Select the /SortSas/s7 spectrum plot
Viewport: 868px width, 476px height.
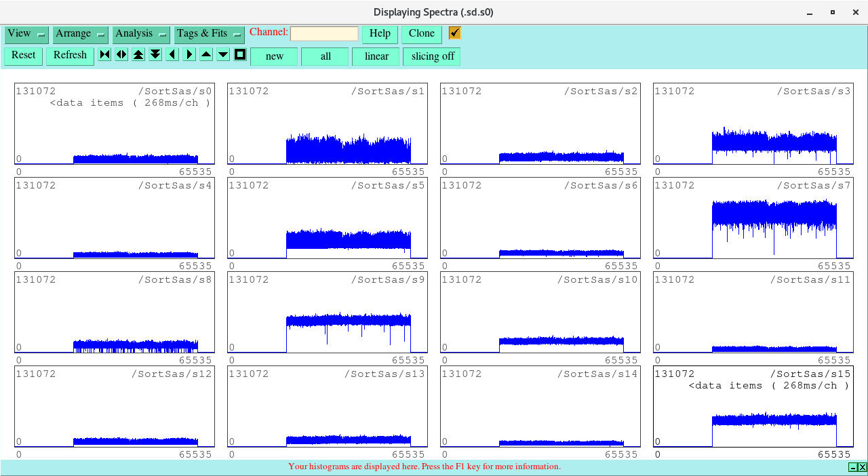753,218
